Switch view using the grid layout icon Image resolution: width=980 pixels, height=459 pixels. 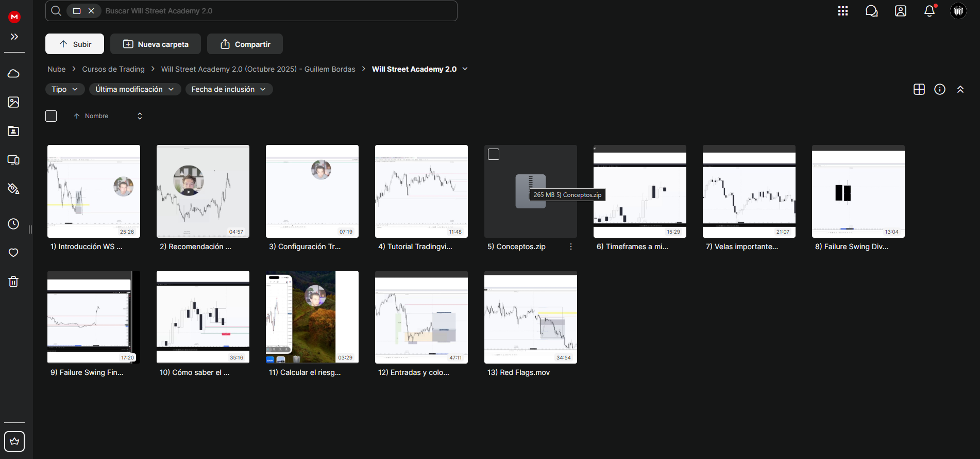(x=919, y=89)
